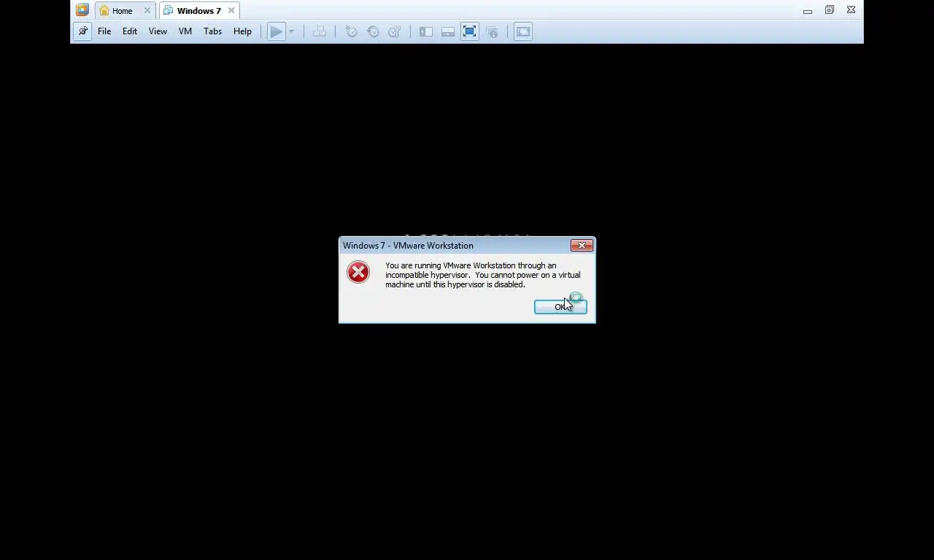Image resolution: width=934 pixels, height=560 pixels.
Task: Click the Unity mode icon
Action: coord(492,31)
